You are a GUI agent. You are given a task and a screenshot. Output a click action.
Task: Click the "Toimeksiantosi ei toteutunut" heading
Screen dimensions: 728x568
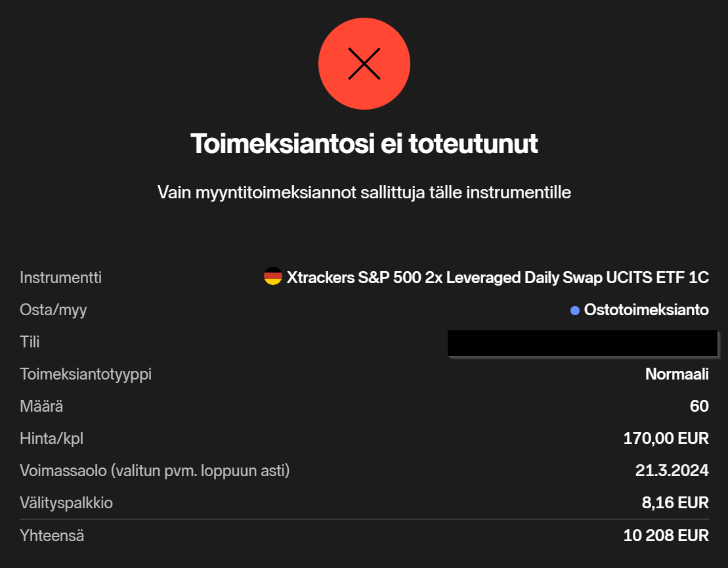364,144
